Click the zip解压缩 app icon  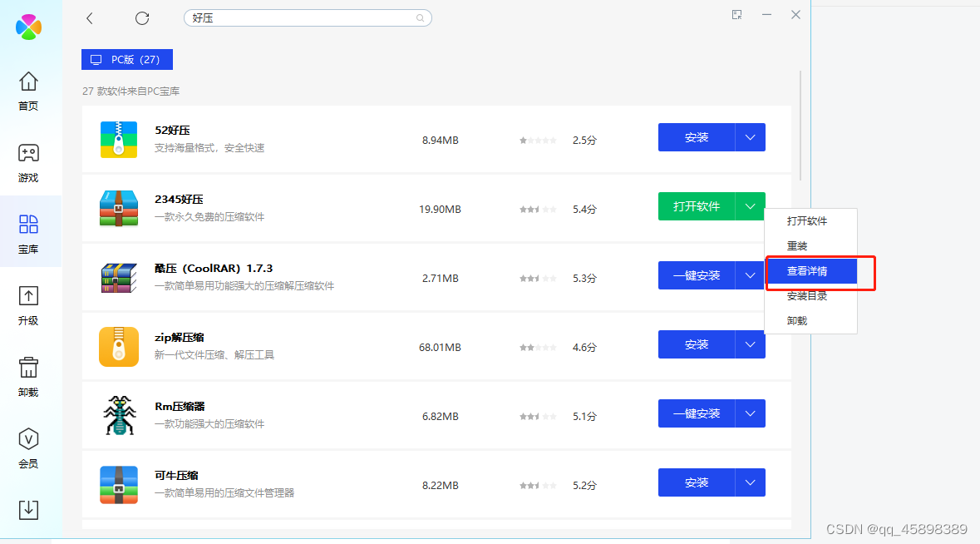click(x=119, y=346)
